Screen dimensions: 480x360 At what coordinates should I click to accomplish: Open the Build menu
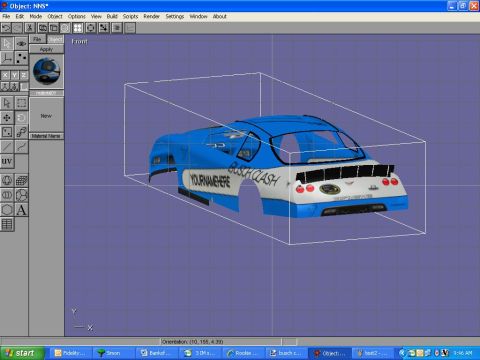pos(112,16)
